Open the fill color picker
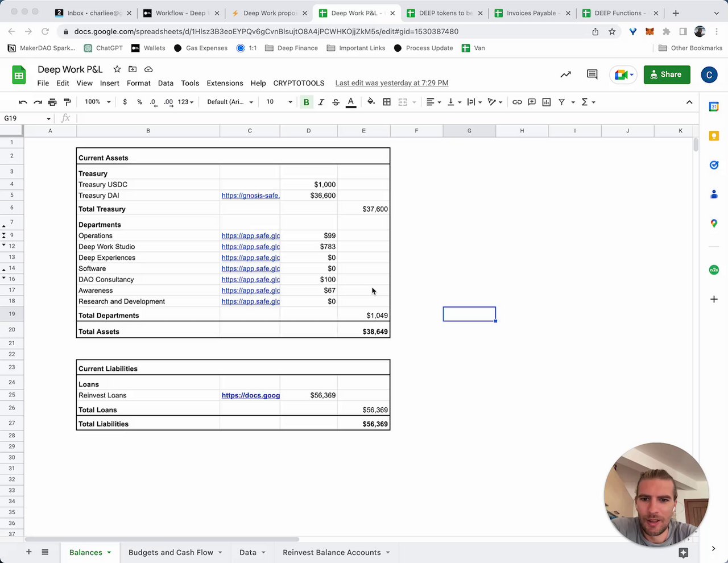The height and width of the screenshot is (563, 728). click(x=371, y=102)
